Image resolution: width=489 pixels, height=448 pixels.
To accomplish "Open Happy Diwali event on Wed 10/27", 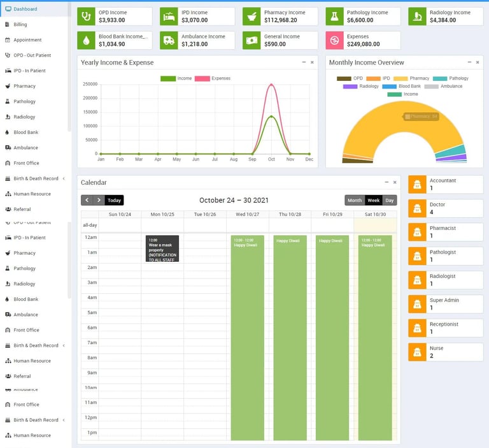I will point(247,338).
